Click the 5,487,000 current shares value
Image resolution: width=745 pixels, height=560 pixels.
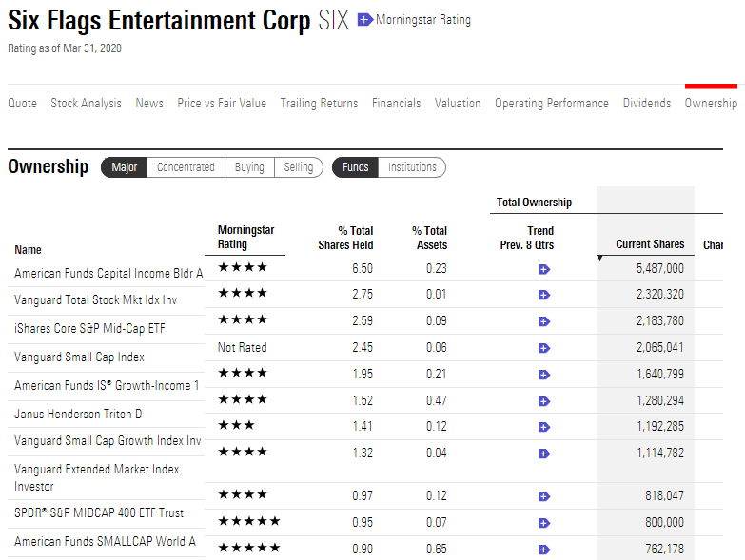pos(660,269)
